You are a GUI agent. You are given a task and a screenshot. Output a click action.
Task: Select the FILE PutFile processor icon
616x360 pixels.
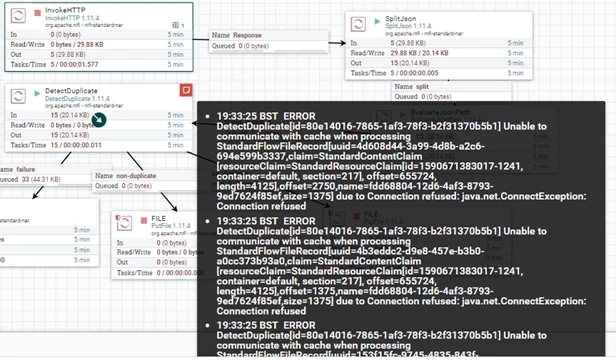click(124, 223)
